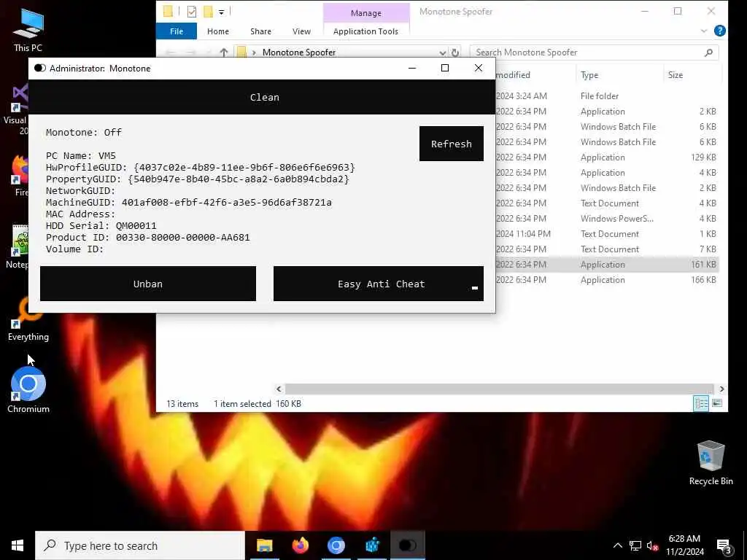Click the MachineGUID value text
Screen dimensions: 747x560
(227, 203)
